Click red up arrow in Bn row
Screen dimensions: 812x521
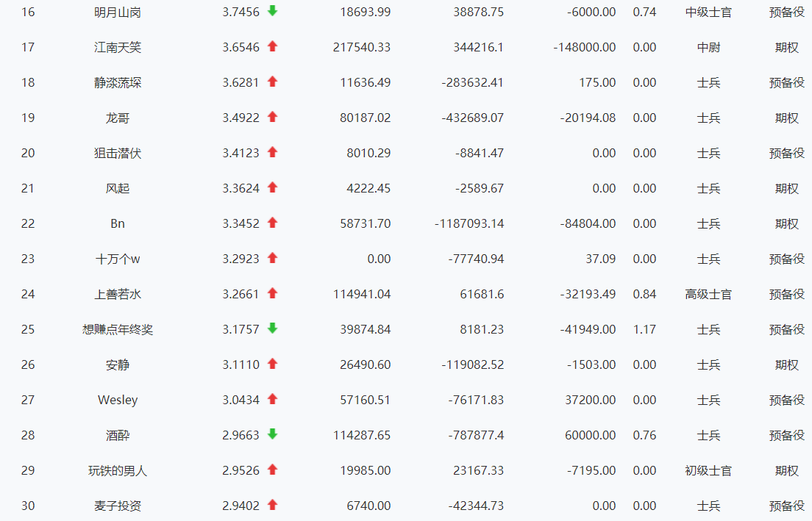pos(272,223)
